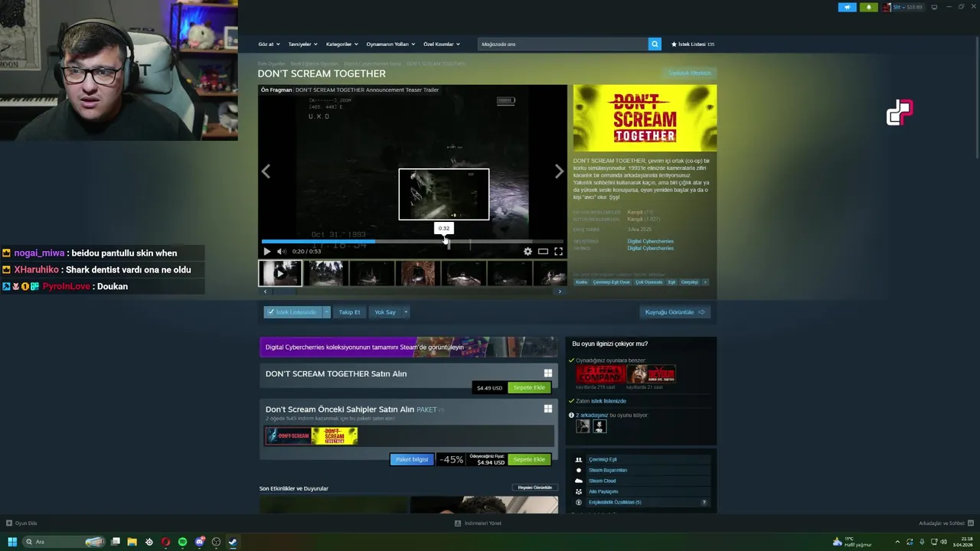
Task: Mute the trailer volume speaker icon
Action: click(x=281, y=251)
